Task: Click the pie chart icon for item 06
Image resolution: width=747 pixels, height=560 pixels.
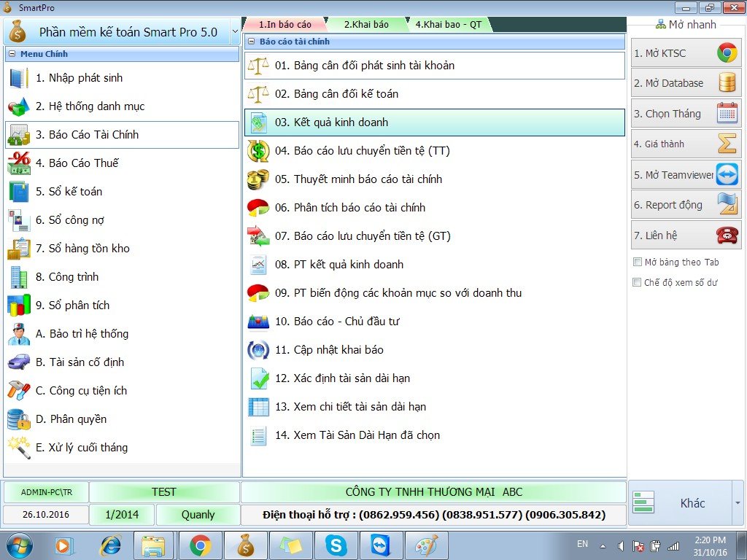Action: (x=258, y=208)
